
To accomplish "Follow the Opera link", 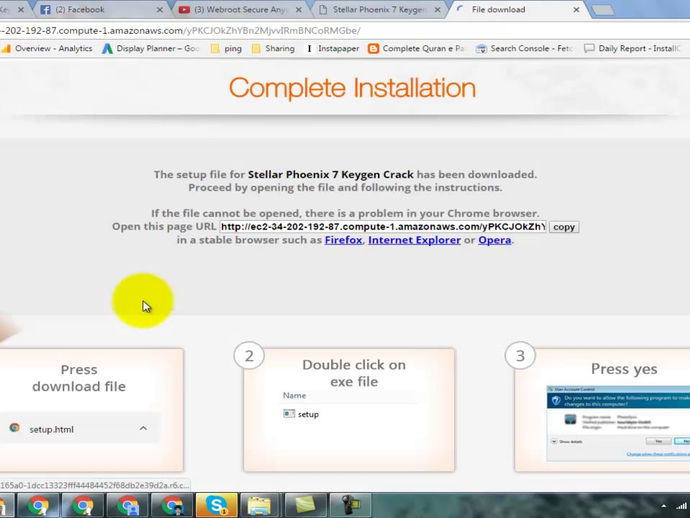I will coord(495,240).
